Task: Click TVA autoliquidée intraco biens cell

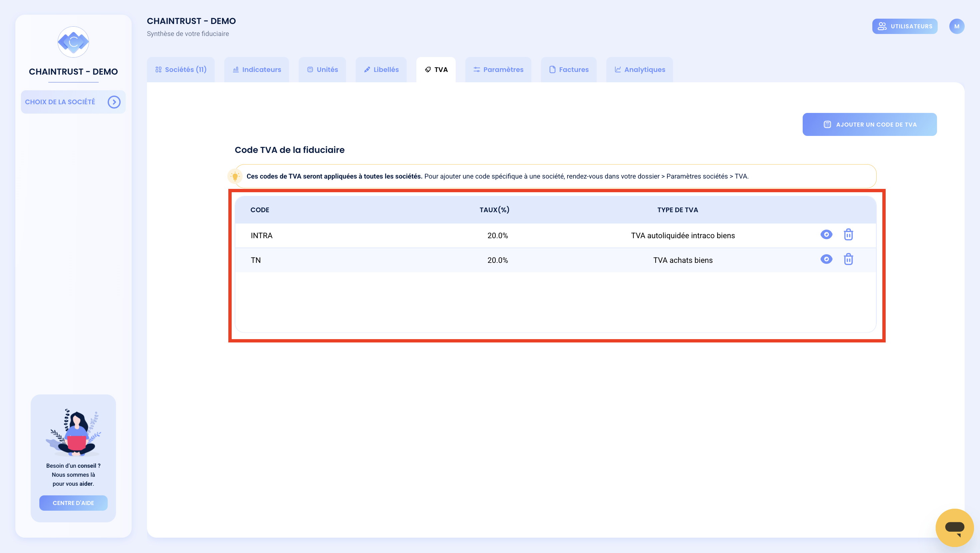Action: click(x=683, y=236)
